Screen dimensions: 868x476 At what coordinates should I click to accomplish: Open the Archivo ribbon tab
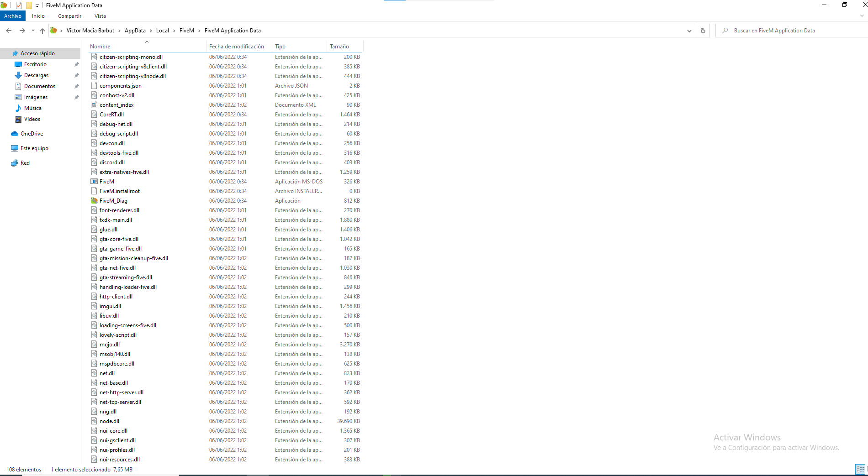tap(13, 16)
